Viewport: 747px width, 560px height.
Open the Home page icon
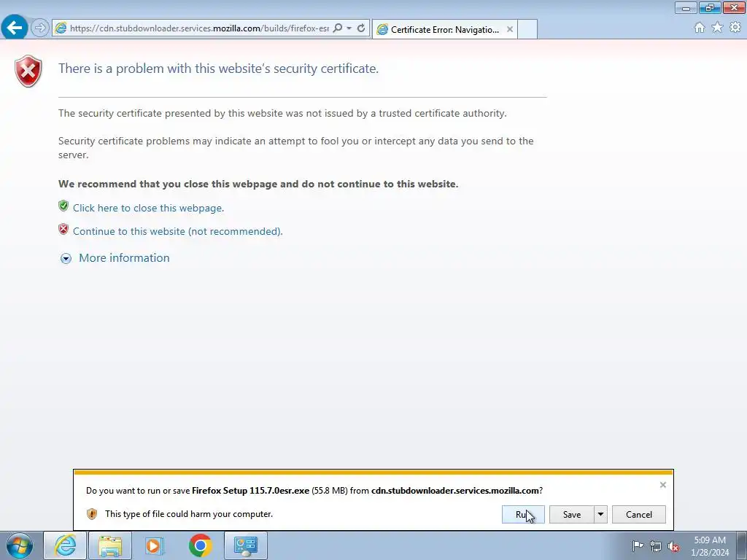[x=700, y=28]
